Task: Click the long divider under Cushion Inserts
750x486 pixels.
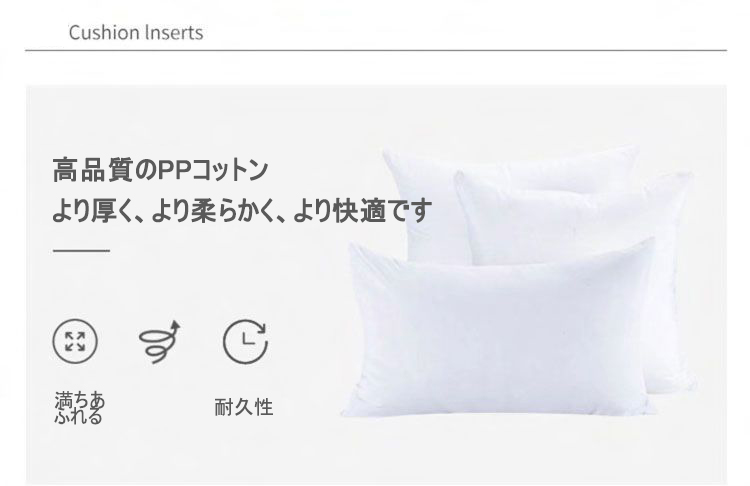Action: pos(376,50)
